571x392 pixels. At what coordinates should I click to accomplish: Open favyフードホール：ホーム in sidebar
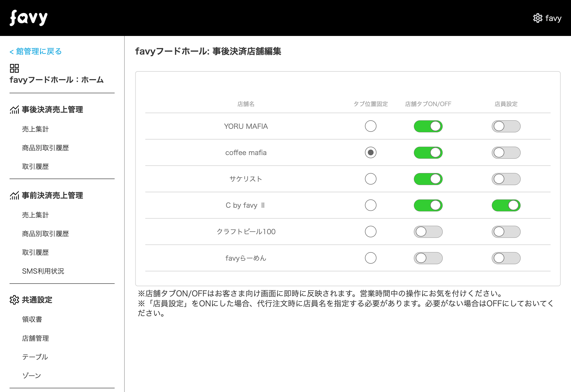pos(56,80)
